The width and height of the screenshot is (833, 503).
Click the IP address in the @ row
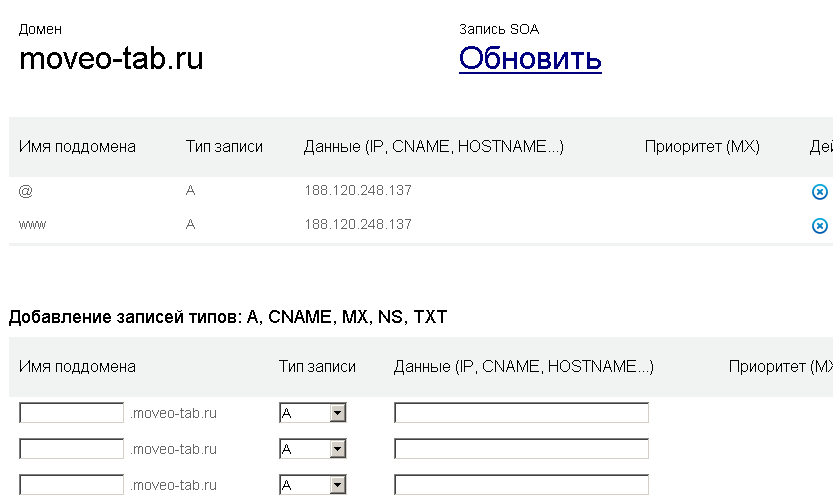[x=357, y=190]
